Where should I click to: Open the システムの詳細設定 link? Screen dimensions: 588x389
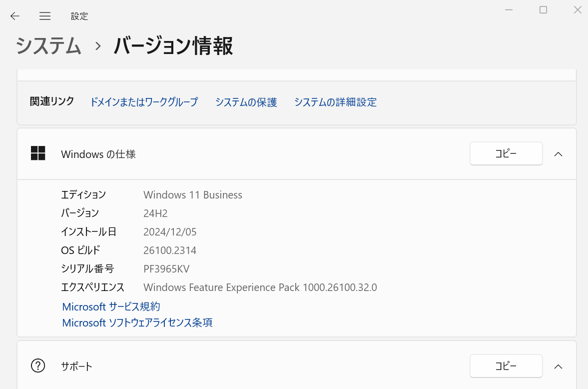tap(335, 102)
